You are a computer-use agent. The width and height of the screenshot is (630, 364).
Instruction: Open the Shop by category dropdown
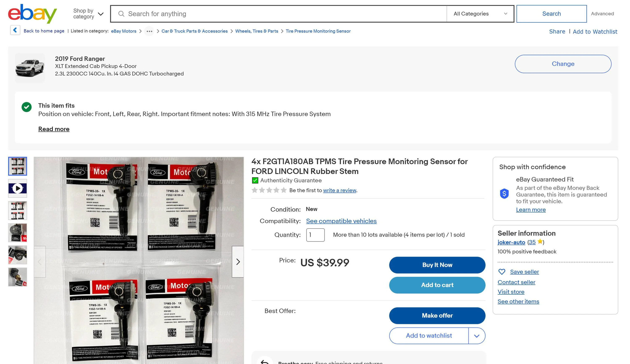pos(88,14)
